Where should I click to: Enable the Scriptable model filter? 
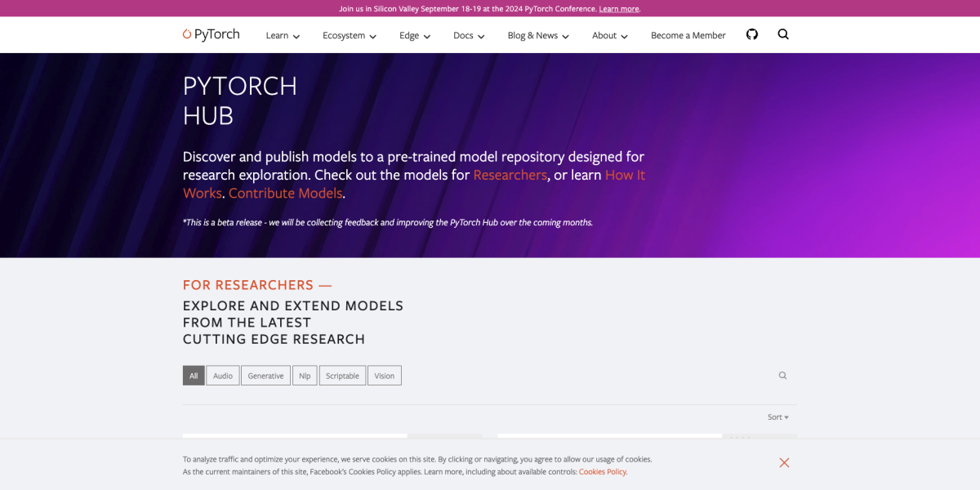pyautogui.click(x=342, y=375)
